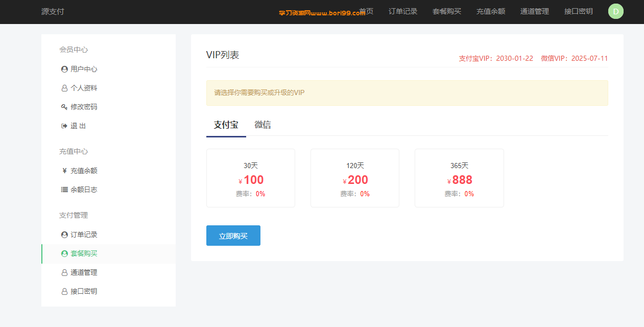This screenshot has width=644, height=327.
Task: Open 套餐购买 in the top navigation
Action: coord(447,11)
